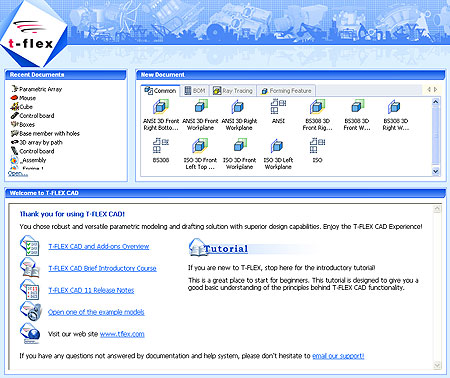The image size is (450, 378).
Task: Choose the BS308 2D drawing template
Action: coord(161,146)
